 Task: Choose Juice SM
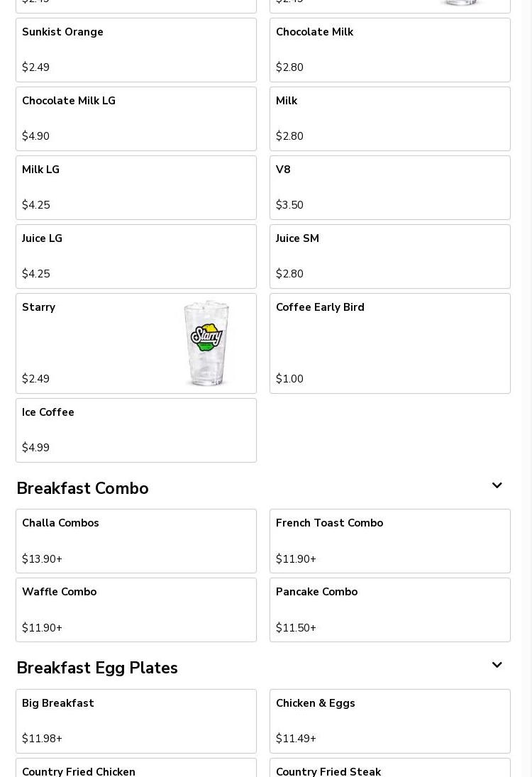(390, 257)
